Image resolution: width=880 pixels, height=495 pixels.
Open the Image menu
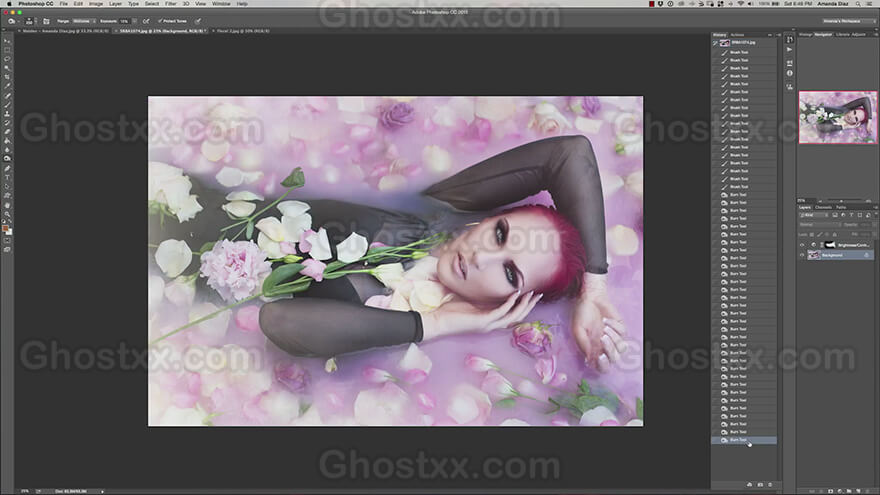(96, 4)
